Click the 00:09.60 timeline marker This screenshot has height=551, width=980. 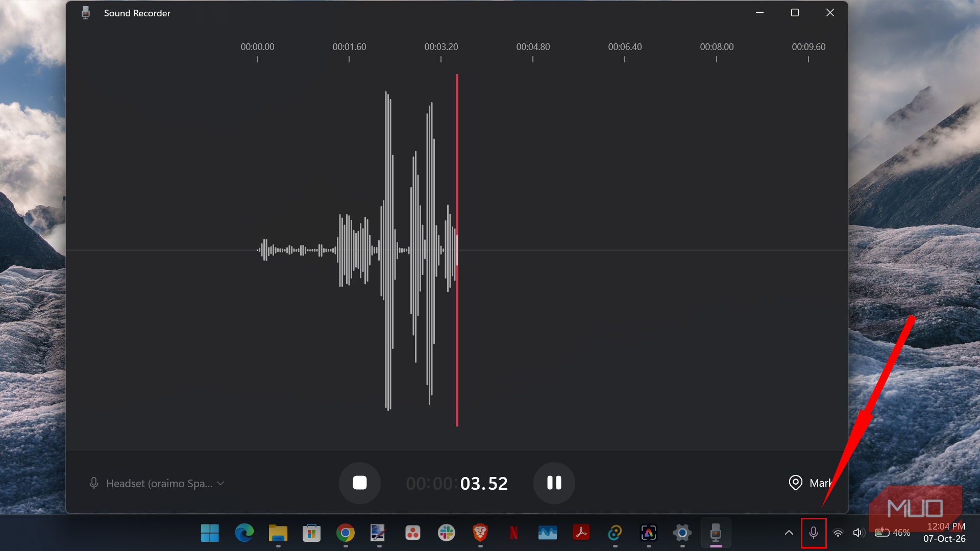pos(808,47)
